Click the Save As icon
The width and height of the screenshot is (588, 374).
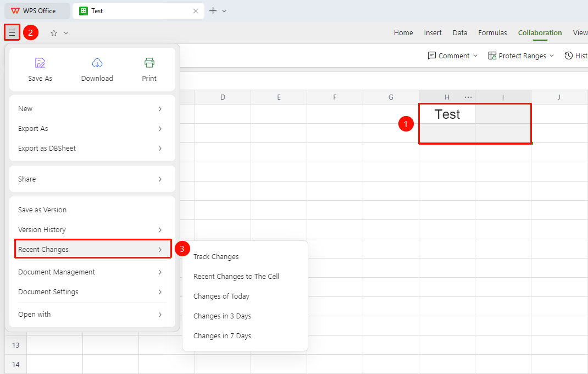pyautogui.click(x=40, y=63)
